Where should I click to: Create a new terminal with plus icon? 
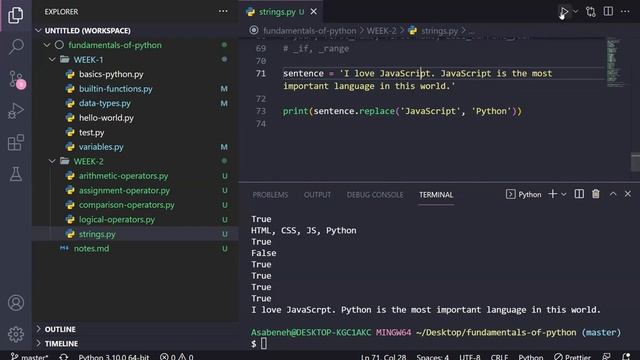(552, 194)
